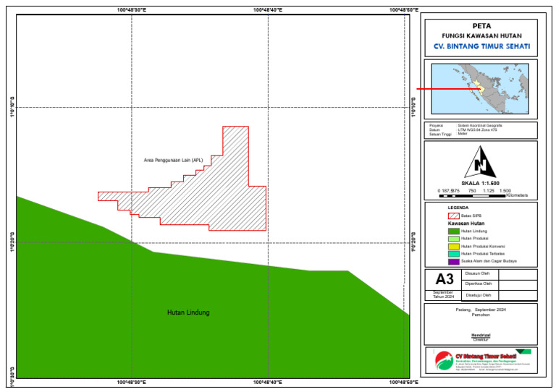This screenshot has height=392, width=556.
Task: Click the north arrow compass symbol
Action: (x=481, y=162)
